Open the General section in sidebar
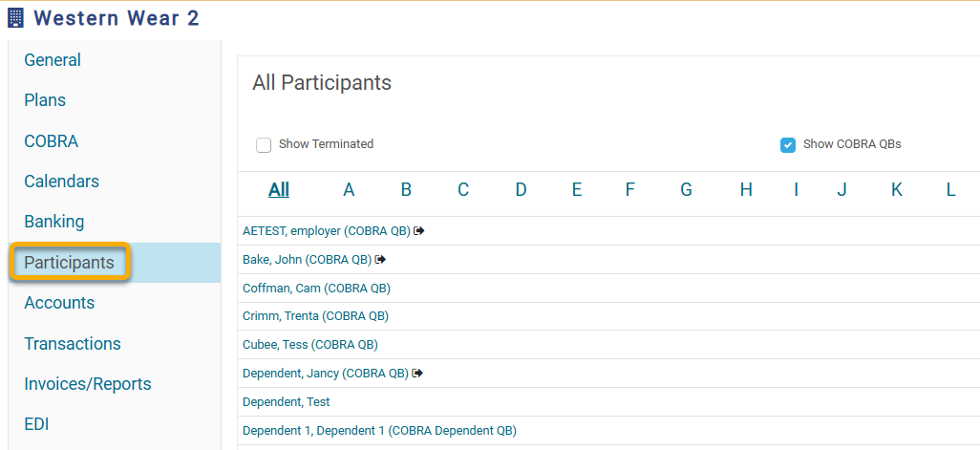The width and height of the screenshot is (980, 450). coord(53,60)
